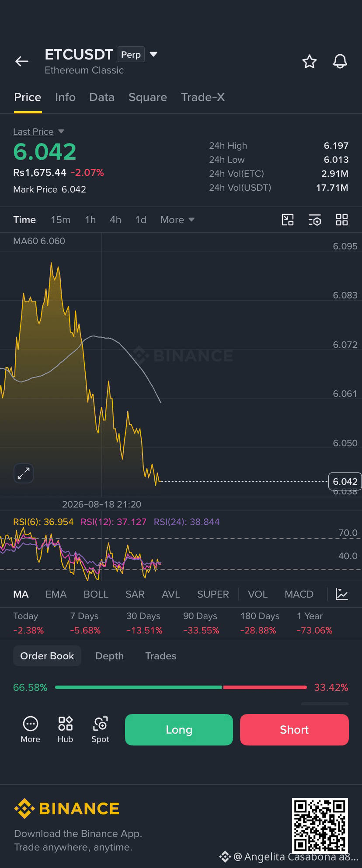Screen dimensions: 362x868
Task: Open price alert bell icon
Action: coord(340,62)
